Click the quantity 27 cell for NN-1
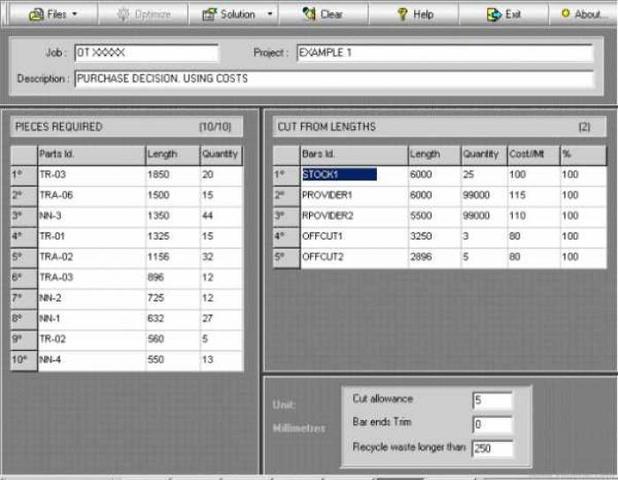This screenshot has width=618, height=480. coord(221,318)
